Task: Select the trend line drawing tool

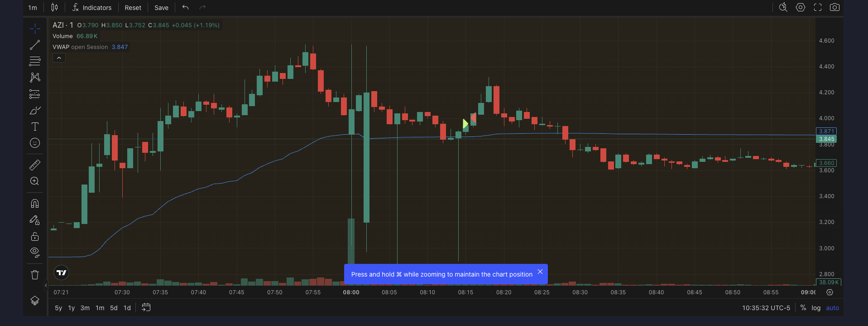Action: (x=35, y=45)
